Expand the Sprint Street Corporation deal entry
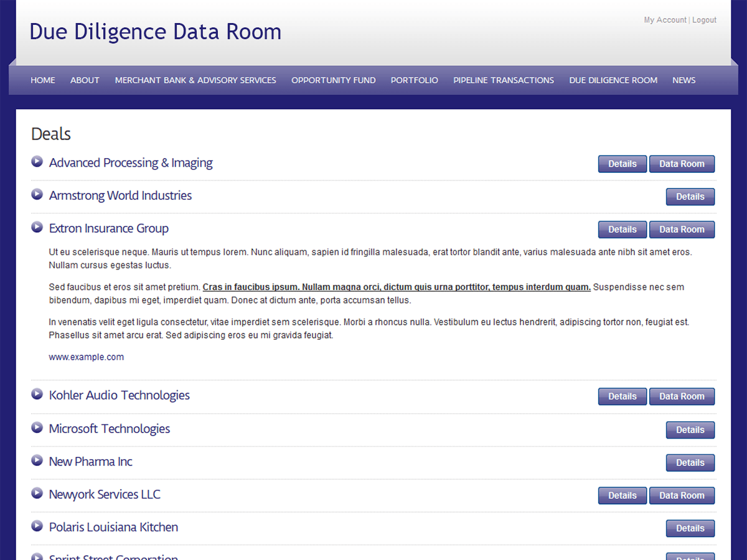 [x=37, y=556]
